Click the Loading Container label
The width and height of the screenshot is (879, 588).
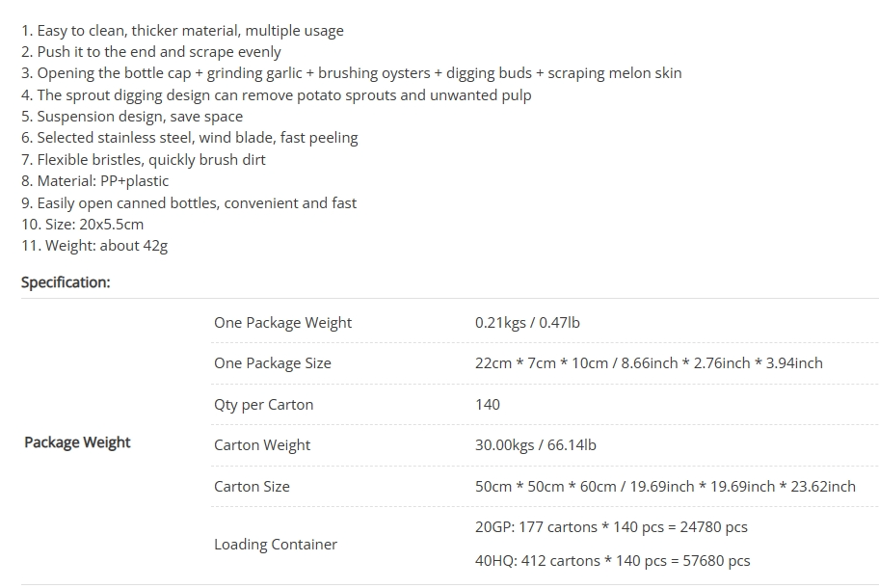point(276,545)
